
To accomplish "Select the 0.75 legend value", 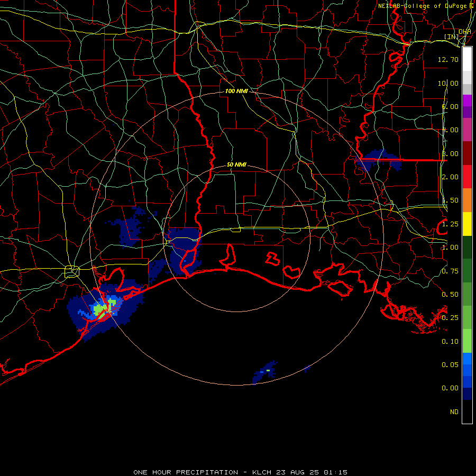I will click(x=450, y=271).
